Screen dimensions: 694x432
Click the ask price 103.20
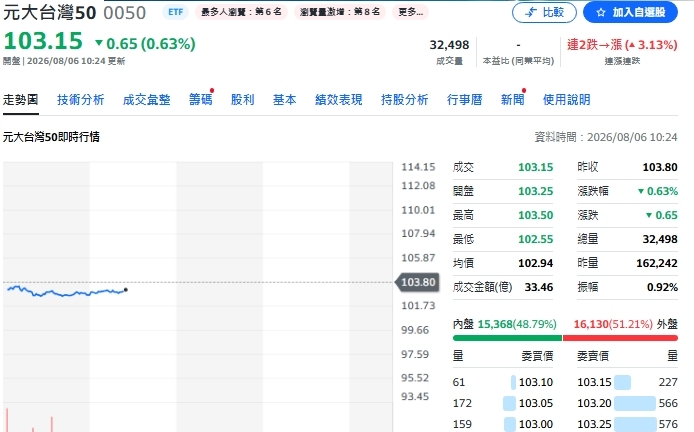coord(594,403)
